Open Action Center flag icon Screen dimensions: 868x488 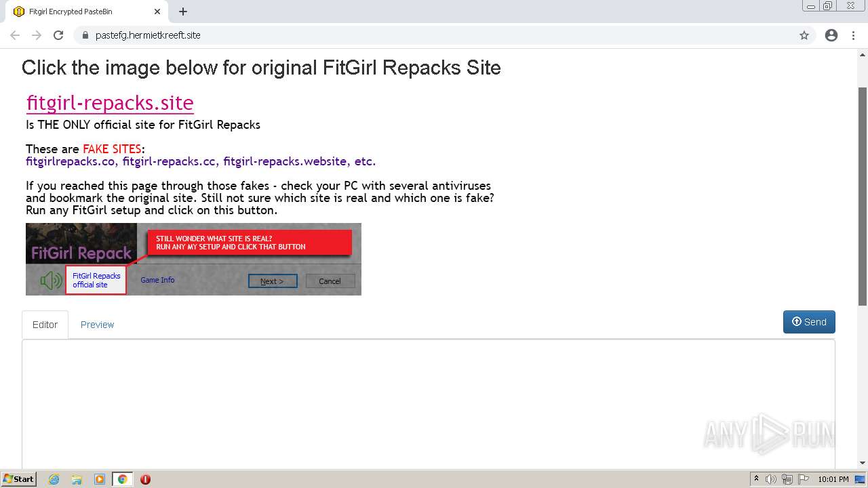click(x=804, y=479)
